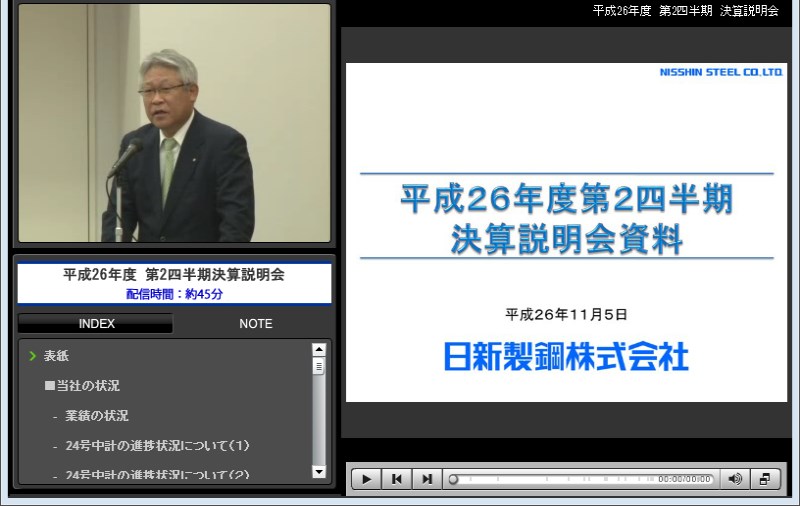Screen dimensions: 800x506
Task: Click the NISSHIN STEEL CO.,LTD. logo text
Action: (721, 72)
